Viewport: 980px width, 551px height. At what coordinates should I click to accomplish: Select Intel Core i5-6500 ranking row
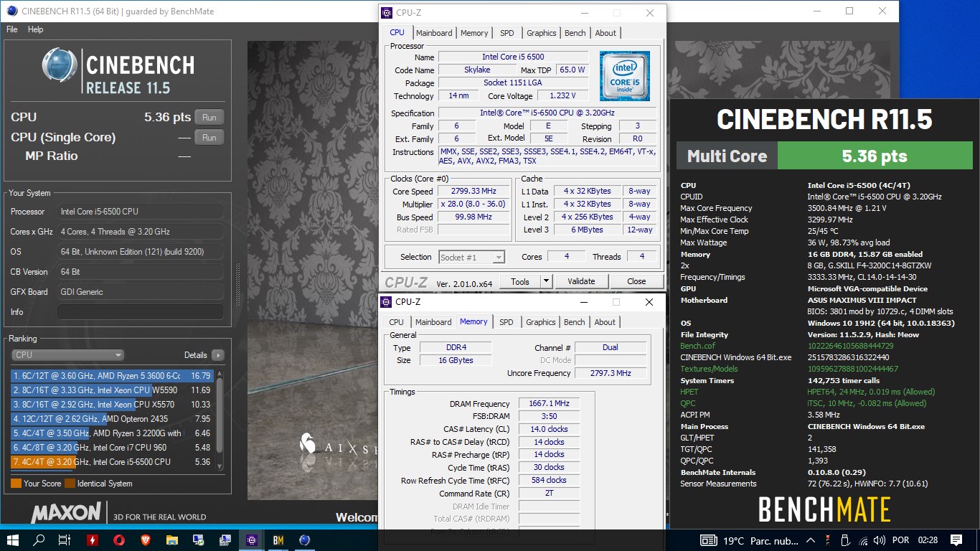pyautogui.click(x=112, y=462)
